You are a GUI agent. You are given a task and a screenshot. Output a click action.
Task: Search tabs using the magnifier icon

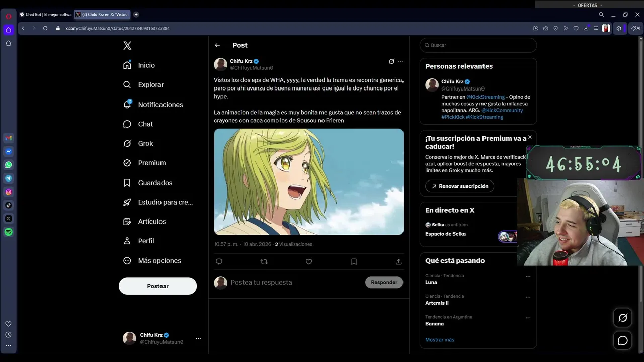(601, 15)
